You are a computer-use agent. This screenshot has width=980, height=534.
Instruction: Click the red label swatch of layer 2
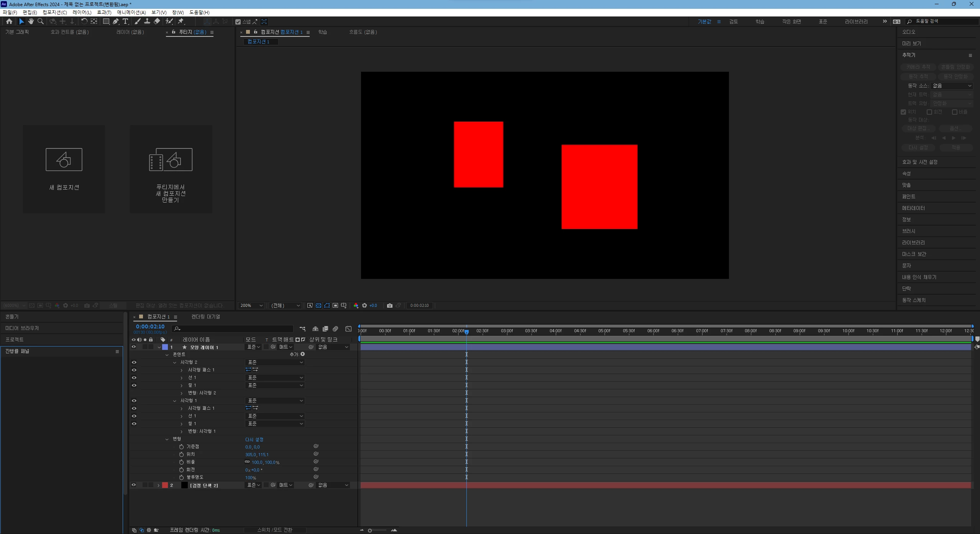(165, 485)
